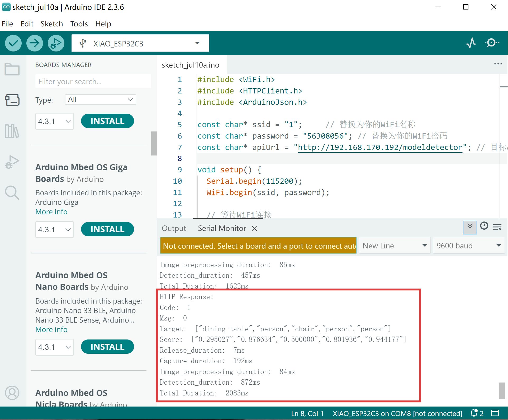Screen dimensions: 508x420
Task: Open the XIAO_ESP32C3 board selector dropdown
Action: [x=140, y=43]
